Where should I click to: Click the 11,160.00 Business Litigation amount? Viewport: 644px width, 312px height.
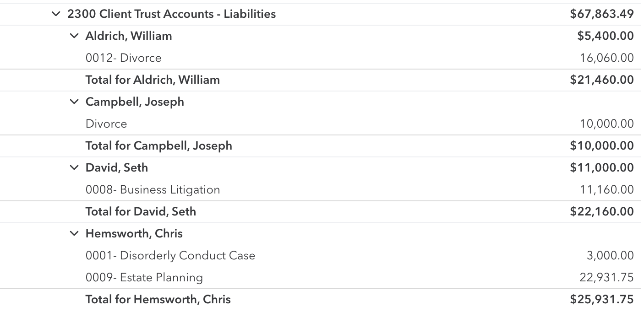tap(606, 190)
